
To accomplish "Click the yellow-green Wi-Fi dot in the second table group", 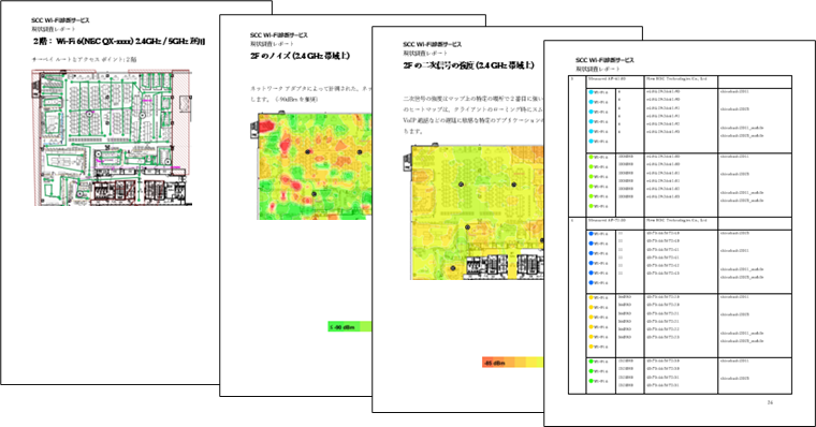I will [x=591, y=156].
